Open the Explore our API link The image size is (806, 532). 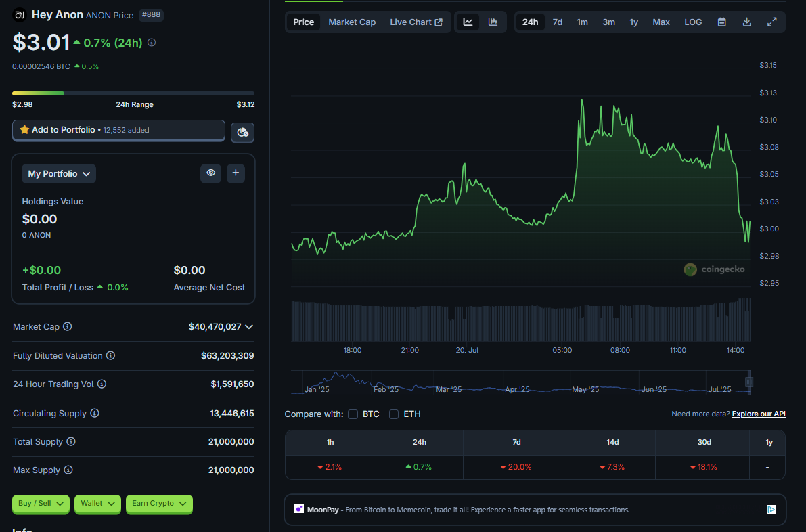(x=759, y=414)
